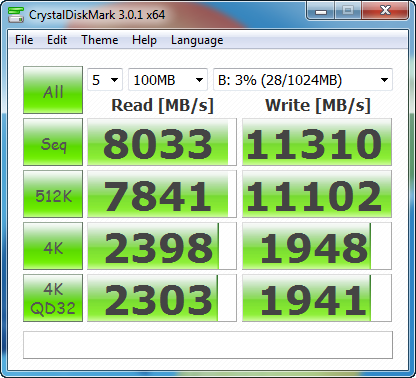Image resolution: width=416 pixels, height=378 pixels.
Task: Run the 4K QD32 benchmark test
Action: 53,298
